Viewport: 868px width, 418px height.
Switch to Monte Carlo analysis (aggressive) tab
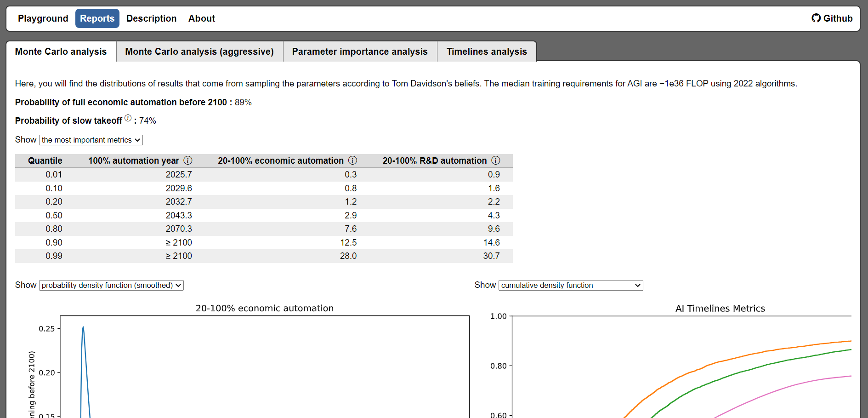pos(199,52)
